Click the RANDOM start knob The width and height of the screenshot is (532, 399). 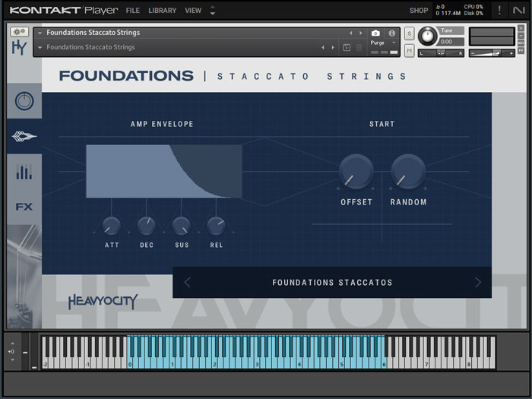click(408, 171)
